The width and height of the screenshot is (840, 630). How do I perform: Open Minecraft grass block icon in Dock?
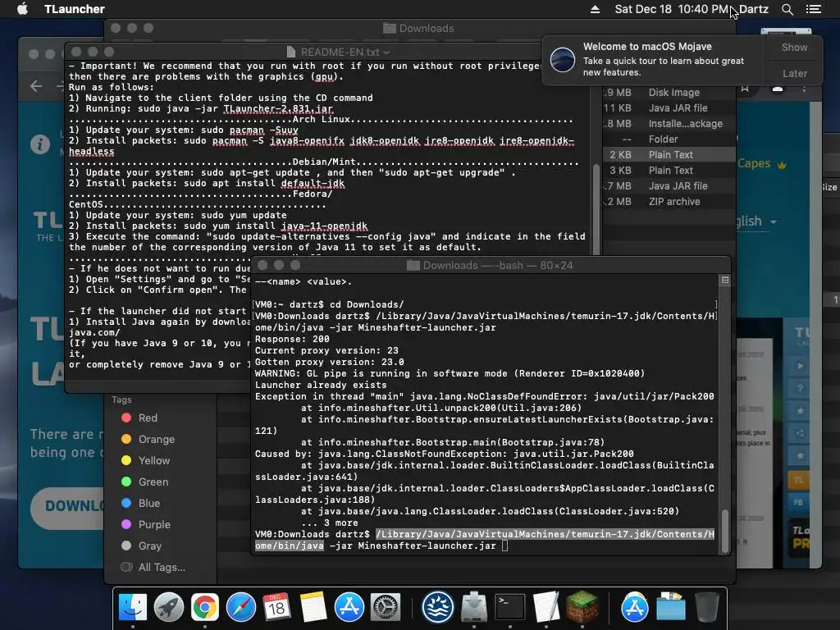tap(582, 608)
